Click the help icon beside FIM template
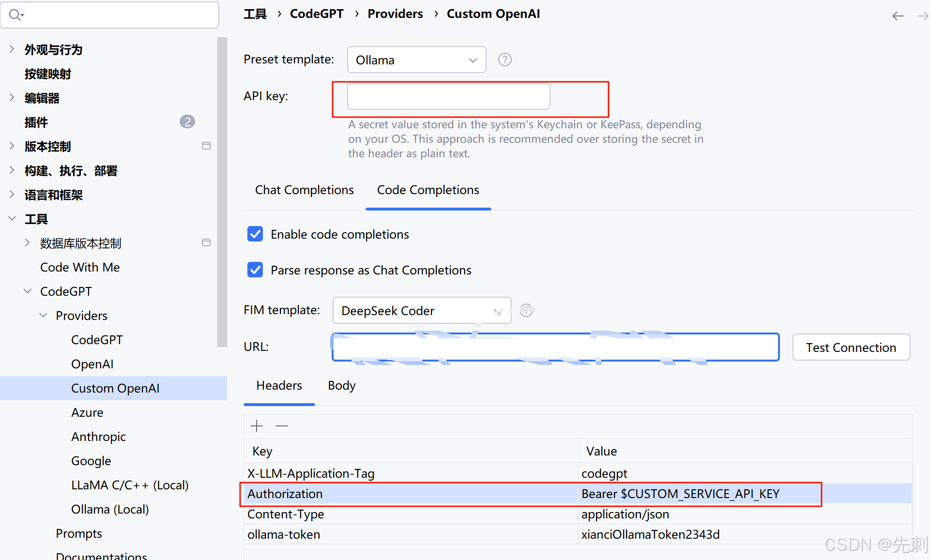This screenshot has height=560, width=930. point(526,310)
